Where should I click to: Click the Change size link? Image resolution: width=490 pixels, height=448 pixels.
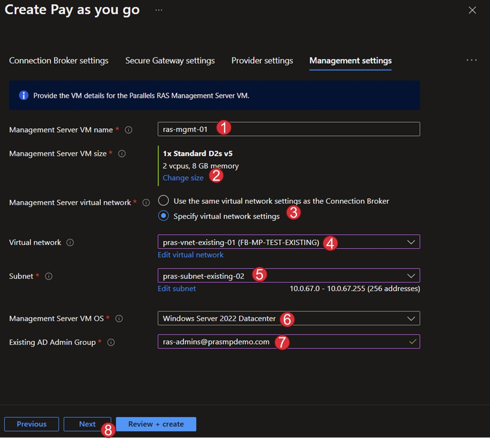[183, 178]
